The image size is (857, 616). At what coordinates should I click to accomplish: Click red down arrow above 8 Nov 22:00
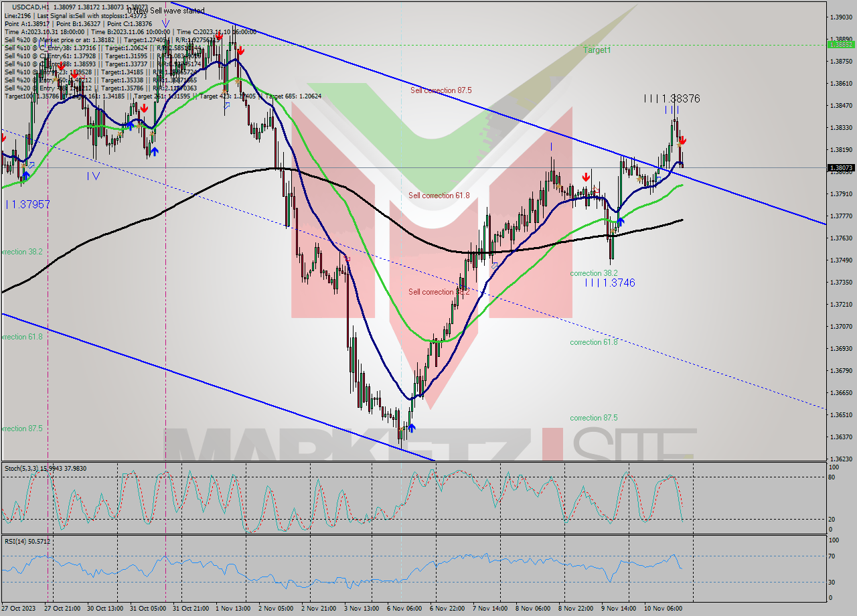[586, 177]
